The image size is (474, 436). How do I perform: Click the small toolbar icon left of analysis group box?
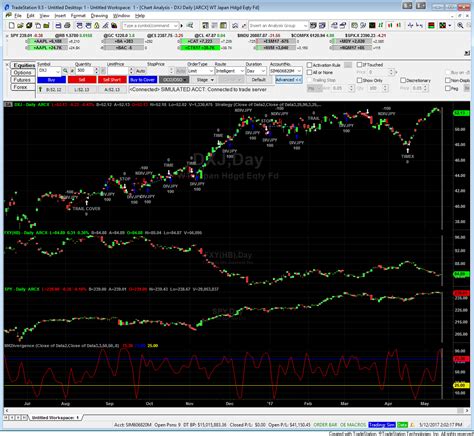point(244,25)
